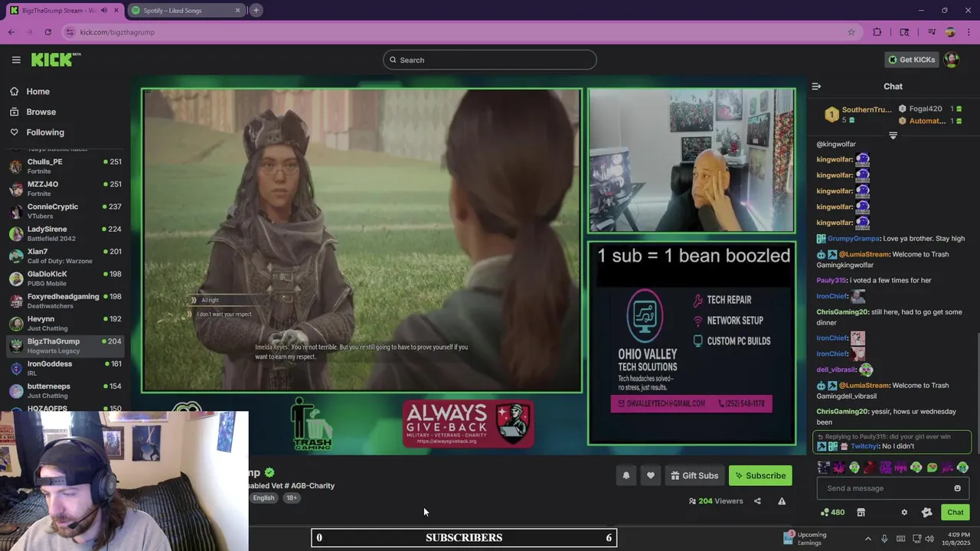Open MZZJ4O channel in sidebar
The image size is (980, 551).
click(x=64, y=188)
